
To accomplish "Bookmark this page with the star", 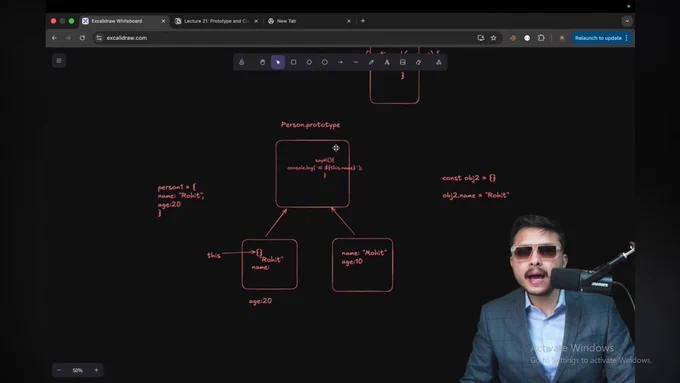I will click(494, 38).
